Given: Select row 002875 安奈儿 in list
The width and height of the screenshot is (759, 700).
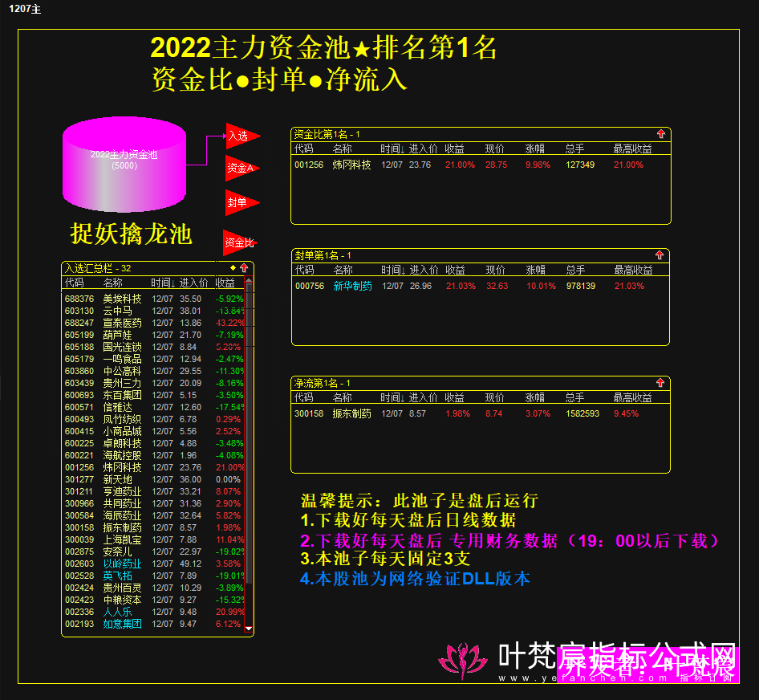Looking at the screenshot, I should point(154,551).
